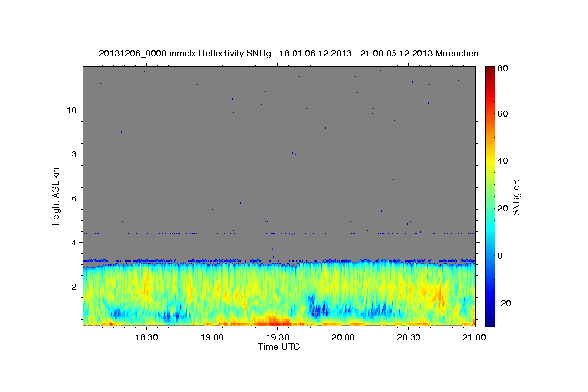
Task: Click the 20:00 time tick label
Action: click(x=343, y=338)
